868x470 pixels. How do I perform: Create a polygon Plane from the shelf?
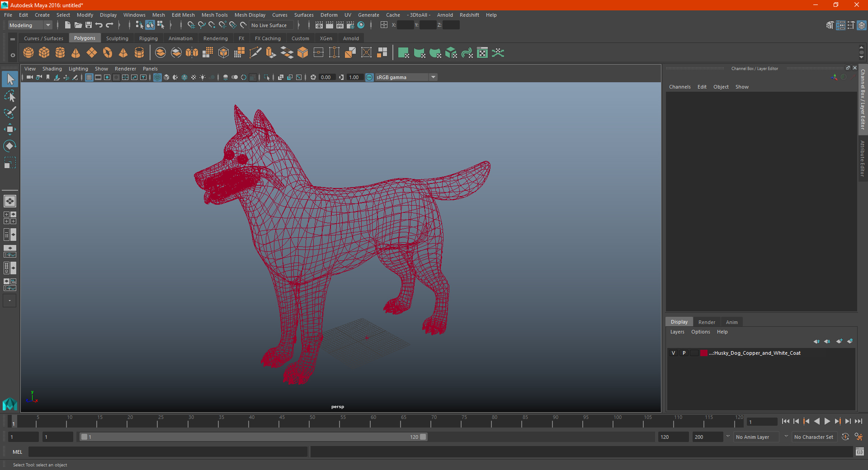[x=92, y=53]
